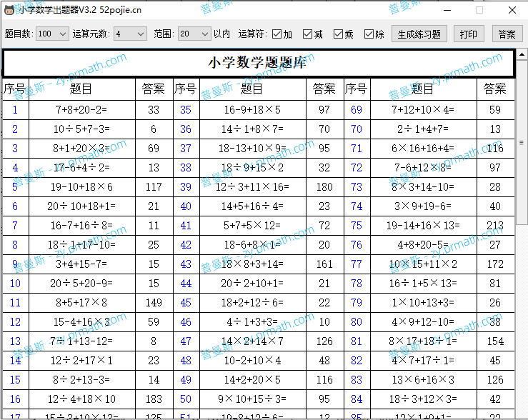The width and height of the screenshot is (528, 420).
Task: Select question cell 14÷1+8×7=
Action: click(x=252, y=129)
